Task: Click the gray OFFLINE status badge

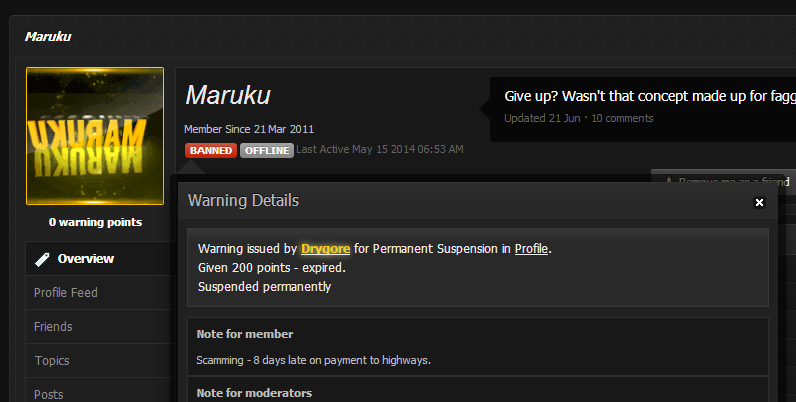Action: coord(267,151)
